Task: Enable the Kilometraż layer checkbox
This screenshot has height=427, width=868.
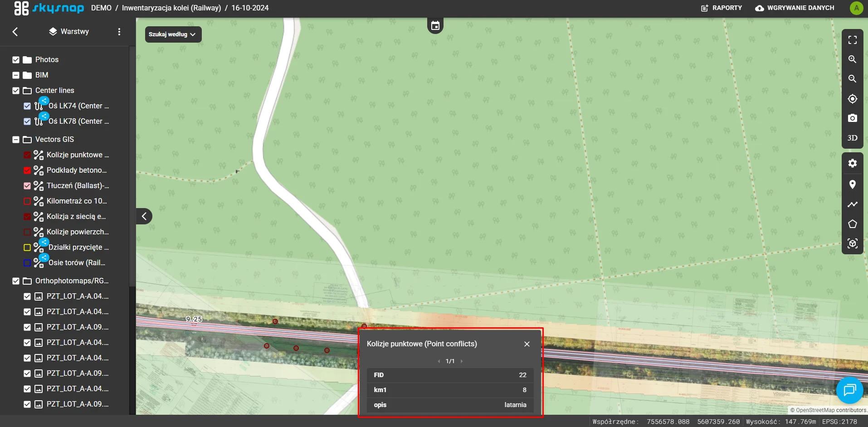Action: [27, 201]
